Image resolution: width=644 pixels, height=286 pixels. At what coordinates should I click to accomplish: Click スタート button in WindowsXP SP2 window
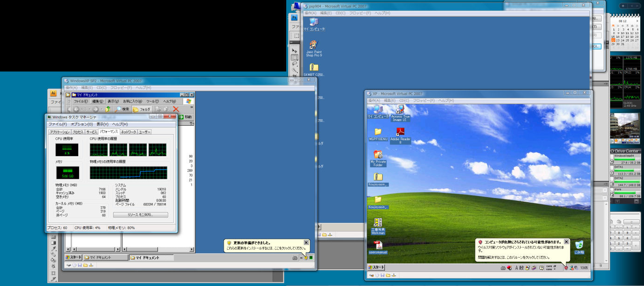pos(74,258)
